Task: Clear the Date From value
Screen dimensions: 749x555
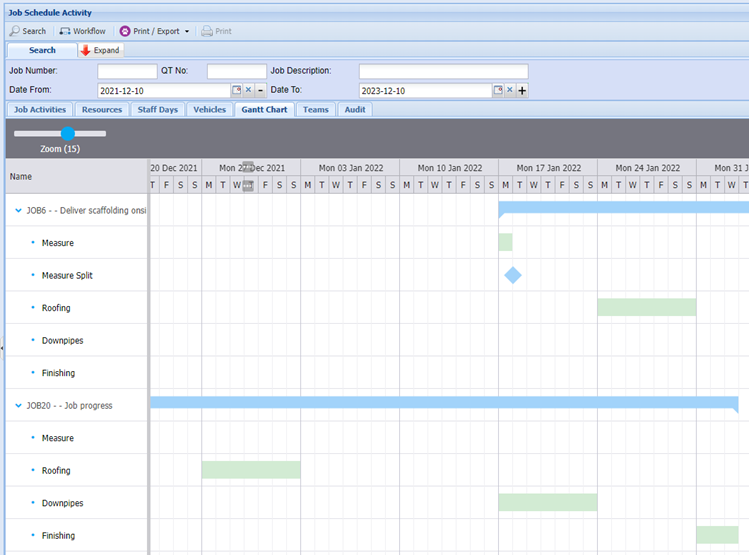Action: pos(248,91)
